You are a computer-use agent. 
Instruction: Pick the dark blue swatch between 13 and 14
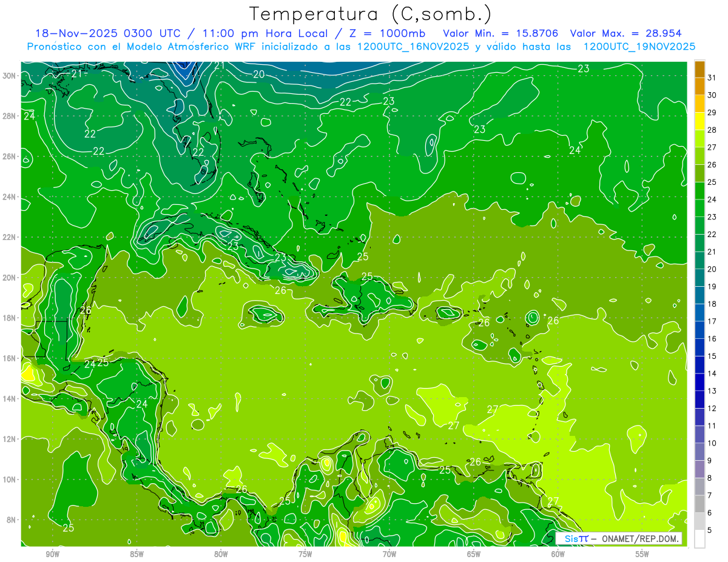pyautogui.click(x=699, y=383)
